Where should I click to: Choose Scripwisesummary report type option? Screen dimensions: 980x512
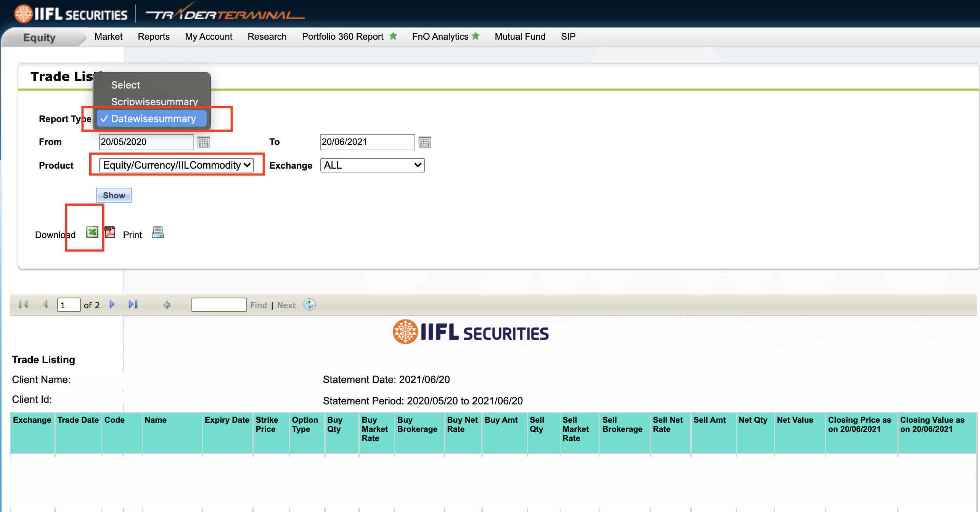154,101
